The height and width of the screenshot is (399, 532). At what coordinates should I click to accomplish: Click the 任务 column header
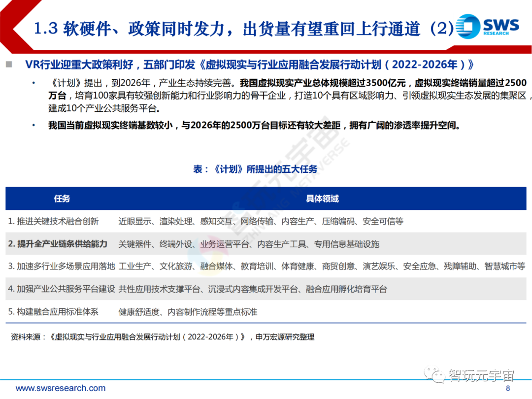[x=62, y=199]
